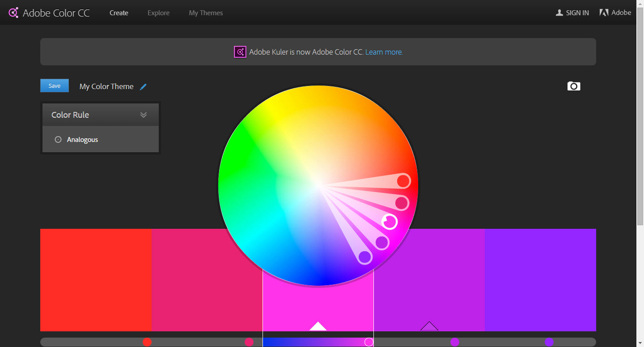Set the purple swatch as base color triangle
The height and width of the screenshot is (347, 644).
coord(429,326)
